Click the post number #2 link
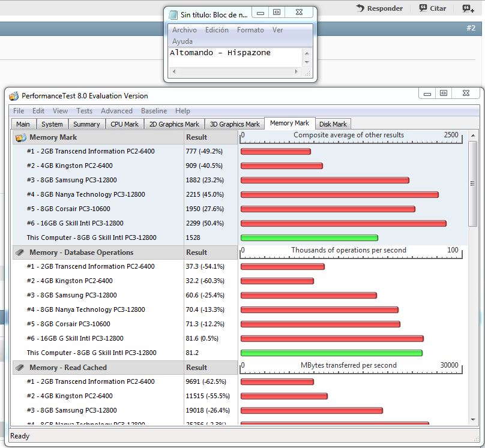Screen dimensions: 485x448 [x=471, y=28]
